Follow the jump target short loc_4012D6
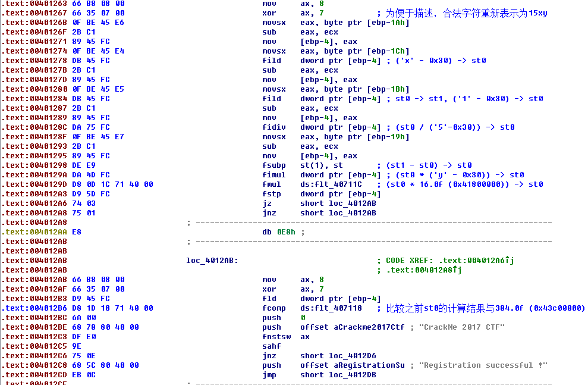 [x=338, y=356]
